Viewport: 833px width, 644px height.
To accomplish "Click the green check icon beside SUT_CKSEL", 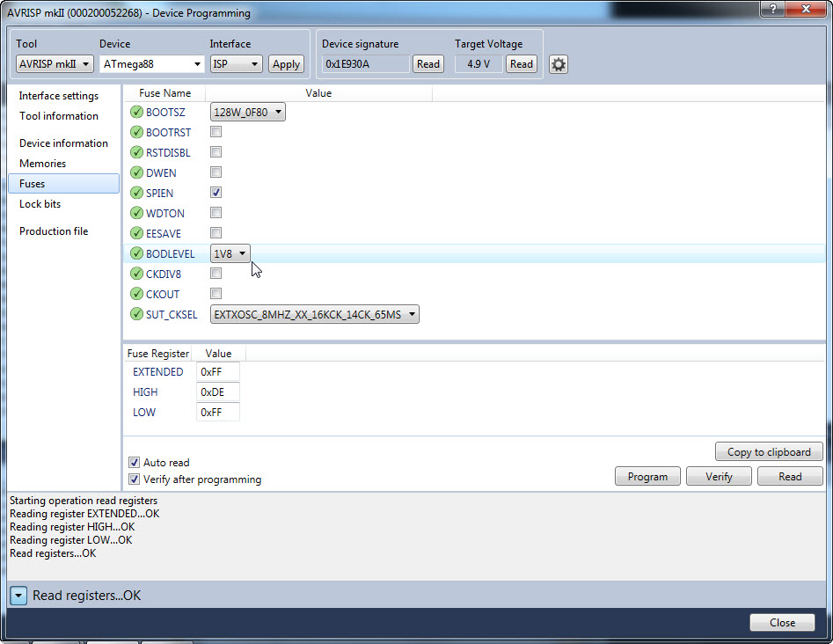I will (x=136, y=314).
